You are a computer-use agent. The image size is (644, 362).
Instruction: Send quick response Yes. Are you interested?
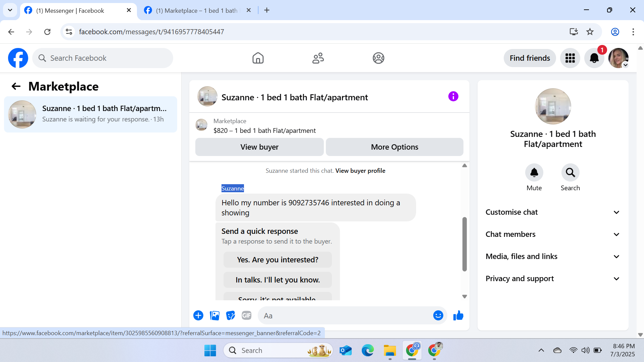click(x=278, y=260)
